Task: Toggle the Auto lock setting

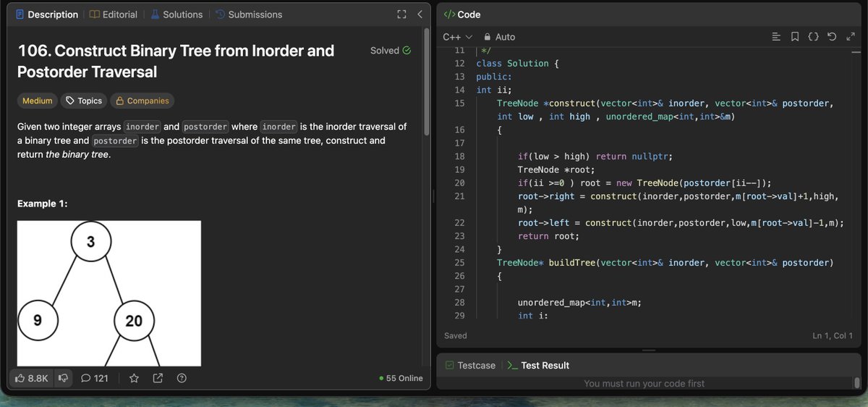Action: (x=499, y=36)
